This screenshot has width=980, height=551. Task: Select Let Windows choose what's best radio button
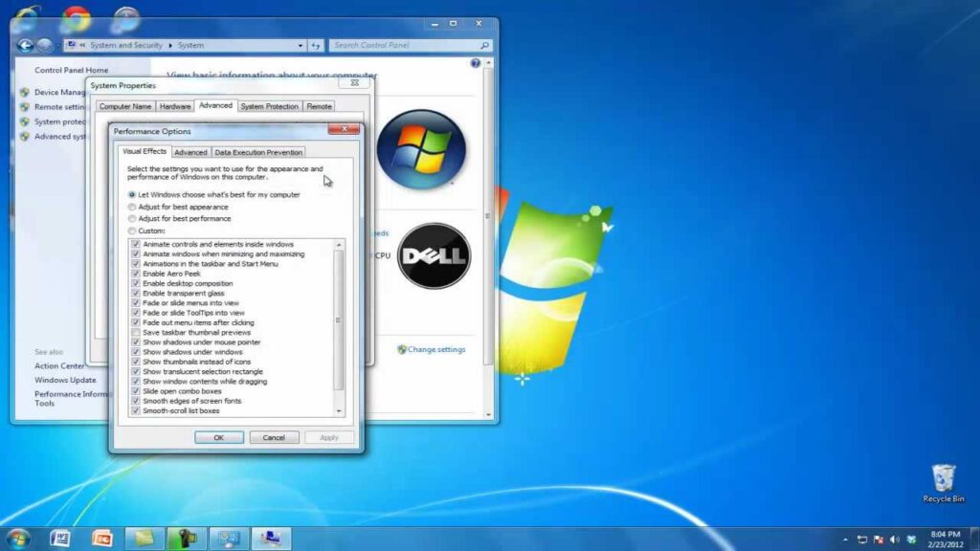tap(132, 195)
